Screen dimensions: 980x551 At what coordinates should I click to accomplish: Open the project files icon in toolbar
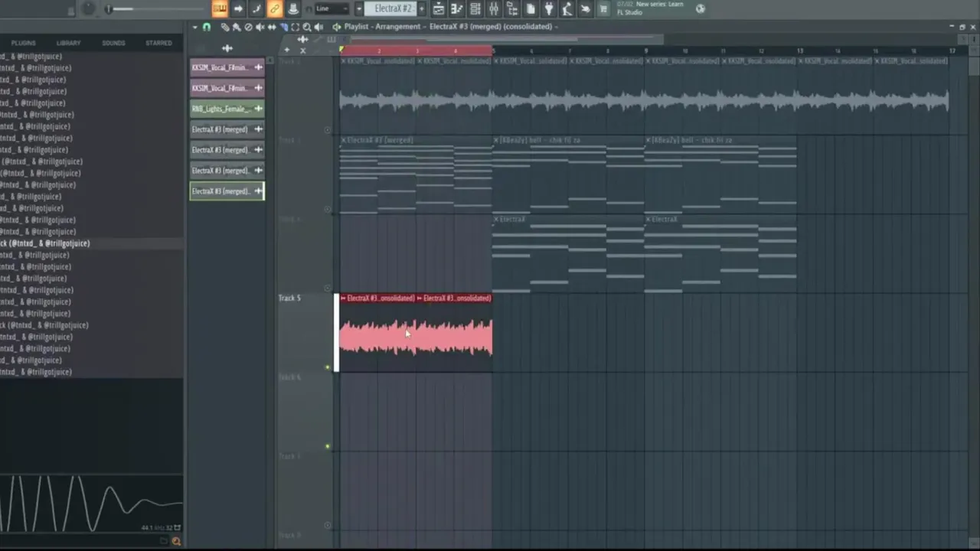tap(531, 8)
